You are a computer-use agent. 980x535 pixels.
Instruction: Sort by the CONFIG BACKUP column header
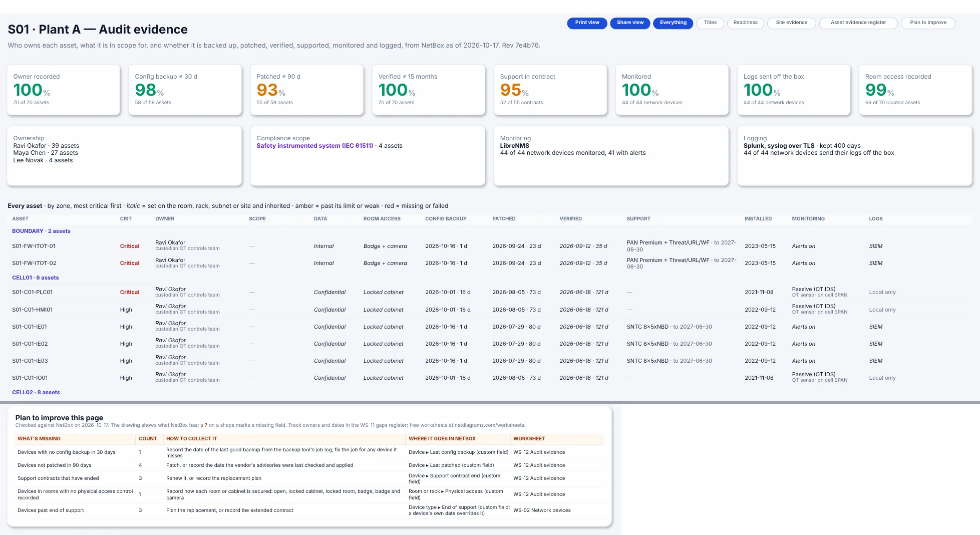tap(446, 219)
